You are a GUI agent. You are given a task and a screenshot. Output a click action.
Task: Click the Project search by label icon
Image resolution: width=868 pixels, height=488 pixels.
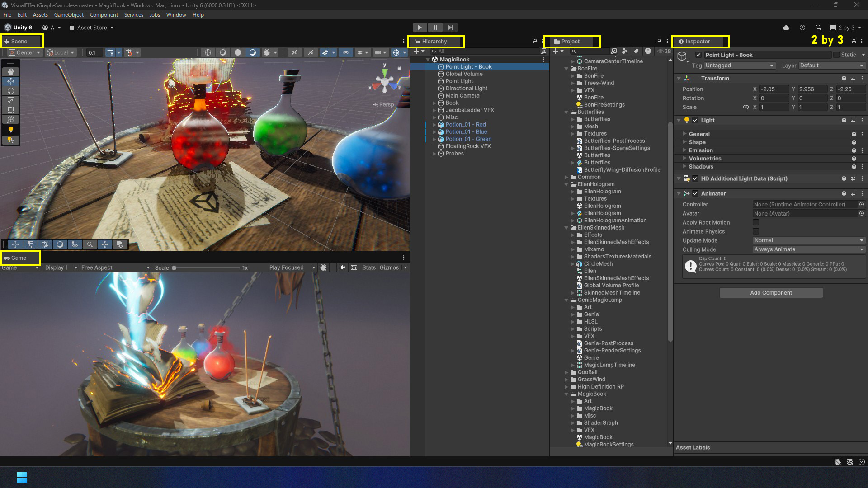coord(636,51)
